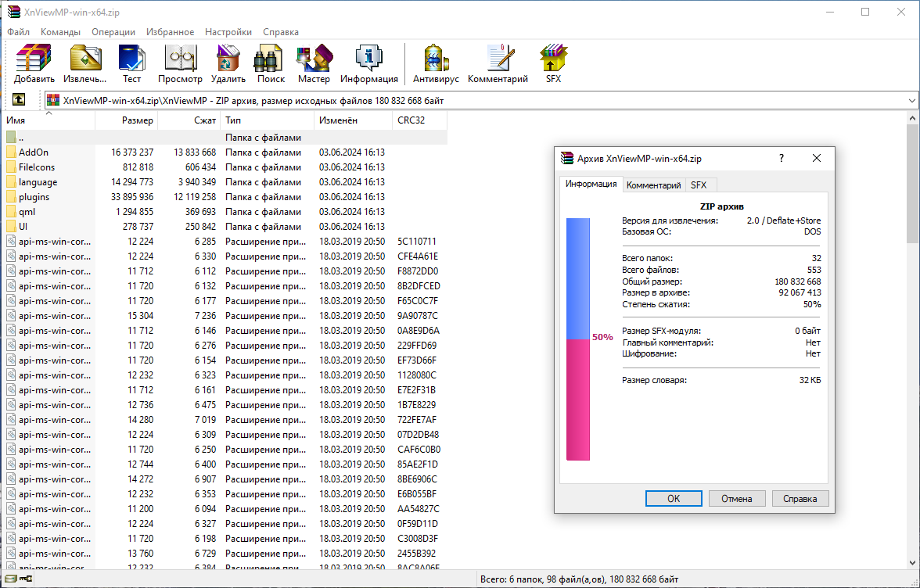Click the scrollbar up arrow
The image size is (920, 588).
pos(912,118)
